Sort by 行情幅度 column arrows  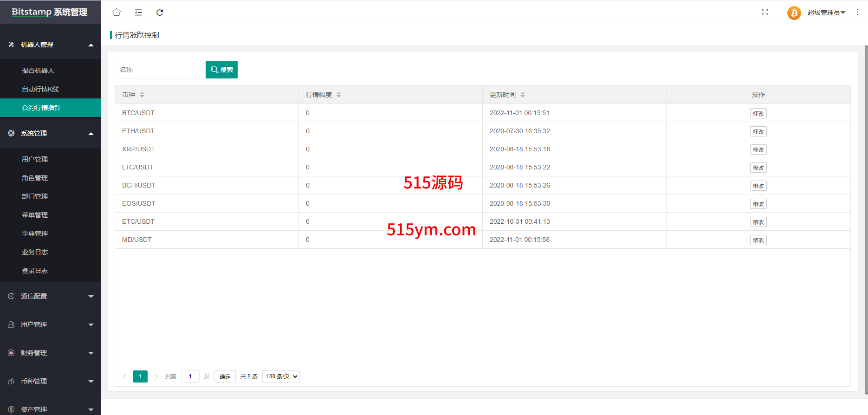pos(339,95)
